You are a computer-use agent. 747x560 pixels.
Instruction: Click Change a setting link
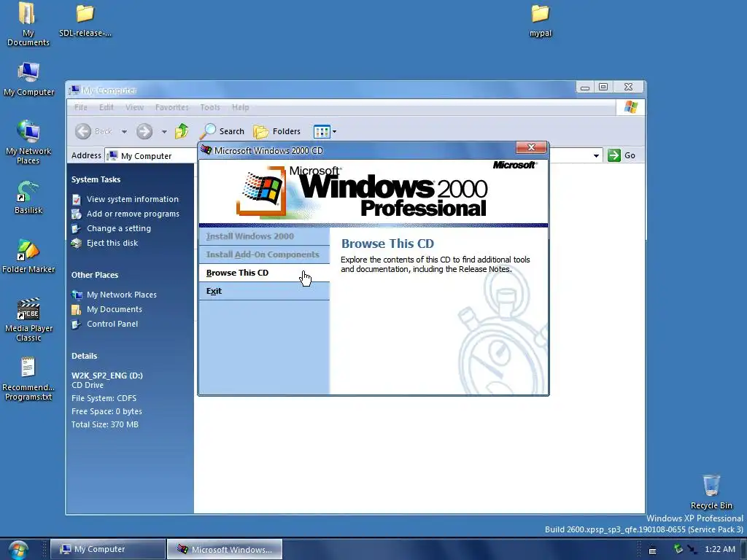(x=119, y=228)
